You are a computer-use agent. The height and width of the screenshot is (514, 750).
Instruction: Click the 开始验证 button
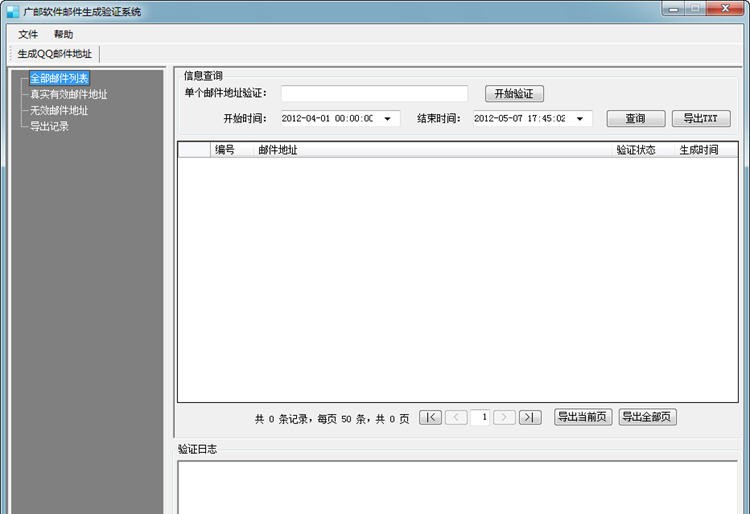coord(514,93)
